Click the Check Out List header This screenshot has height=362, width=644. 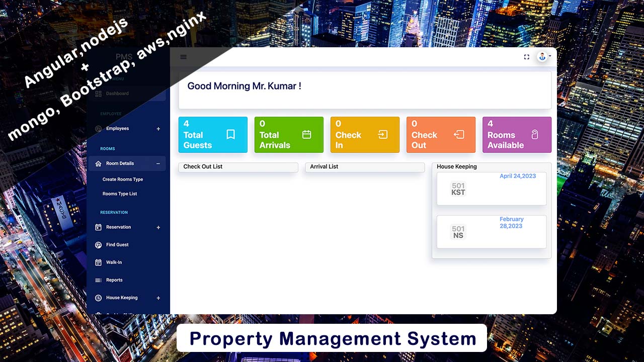point(203,166)
